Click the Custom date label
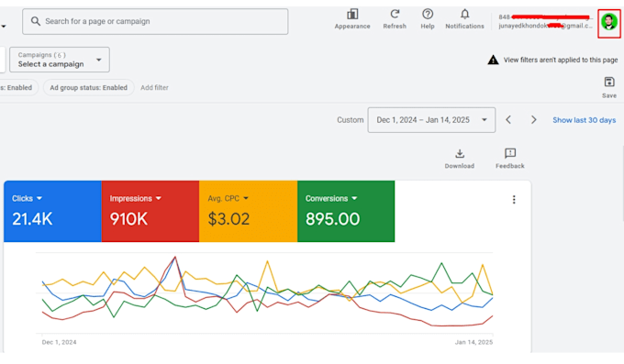The height and width of the screenshot is (364, 624). (x=351, y=120)
